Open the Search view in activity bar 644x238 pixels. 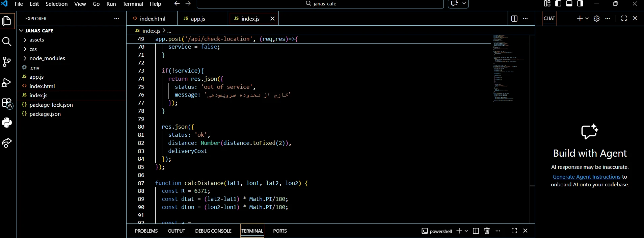point(7,42)
